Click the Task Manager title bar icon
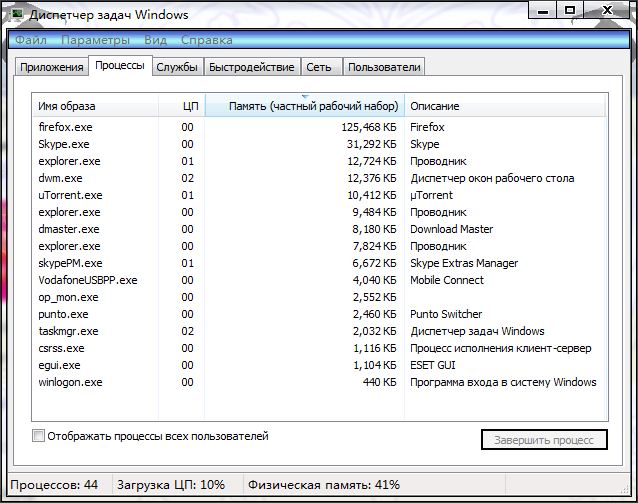 [17, 15]
